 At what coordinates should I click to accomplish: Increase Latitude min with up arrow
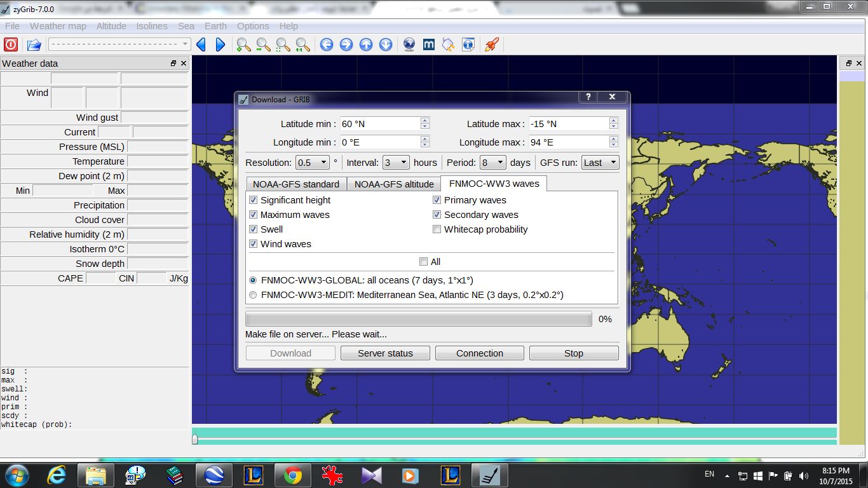[425, 120]
